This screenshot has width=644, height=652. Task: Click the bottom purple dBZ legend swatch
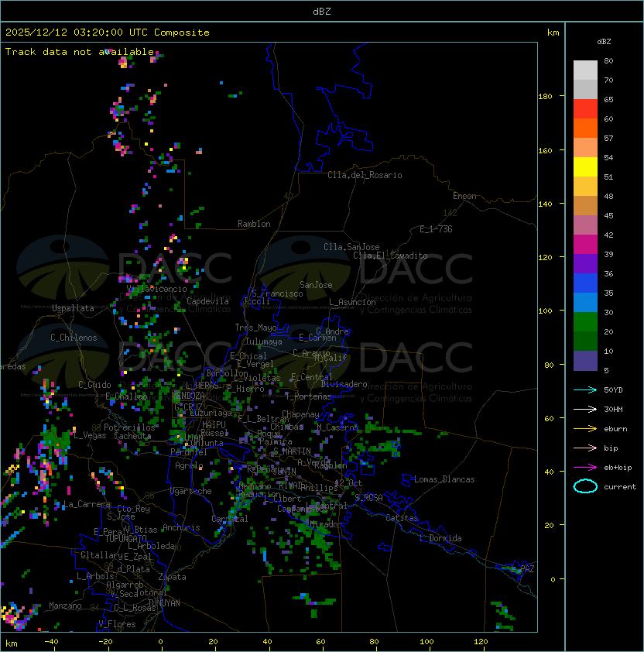(x=585, y=361)
